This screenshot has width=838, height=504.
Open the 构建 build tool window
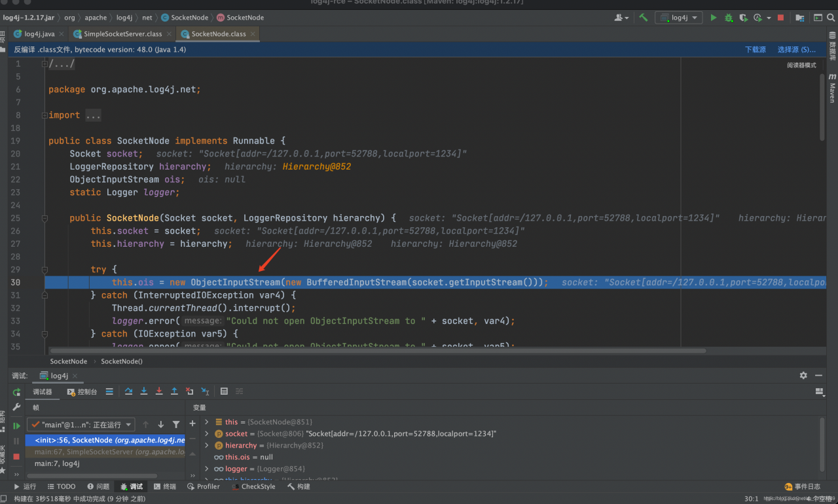point(298,486)
